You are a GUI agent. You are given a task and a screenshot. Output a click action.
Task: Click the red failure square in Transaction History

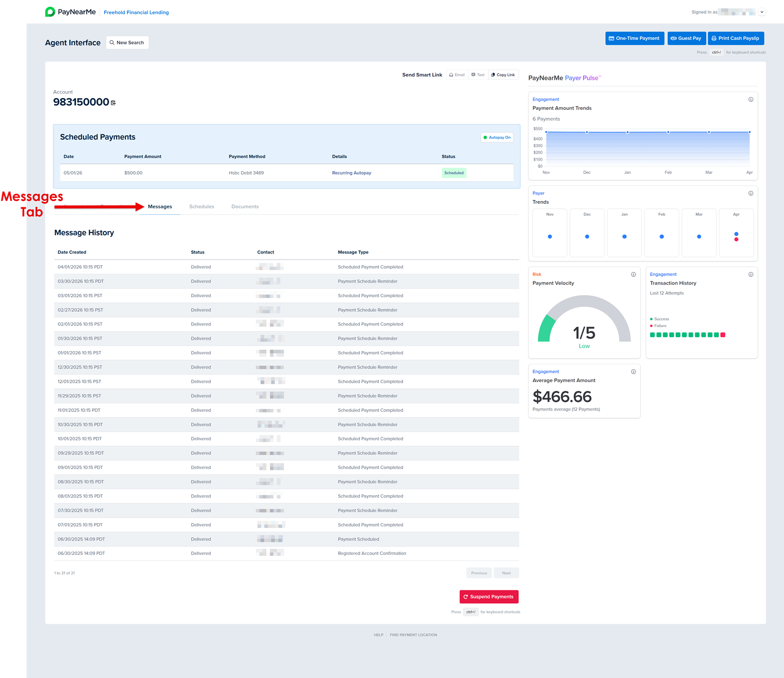click(723, 335)
